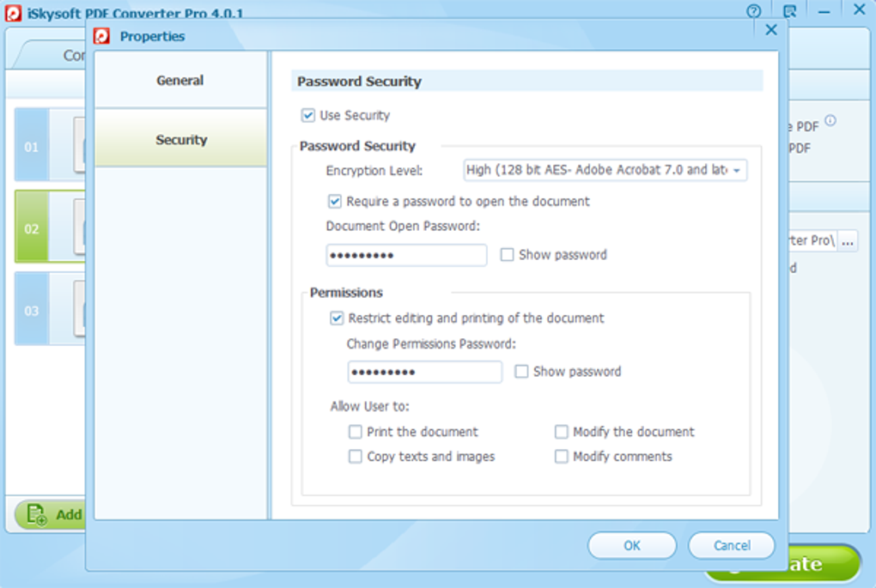Click the feedback icon in title bar
This screenshot has width=876, height=588.
[789, 11]
